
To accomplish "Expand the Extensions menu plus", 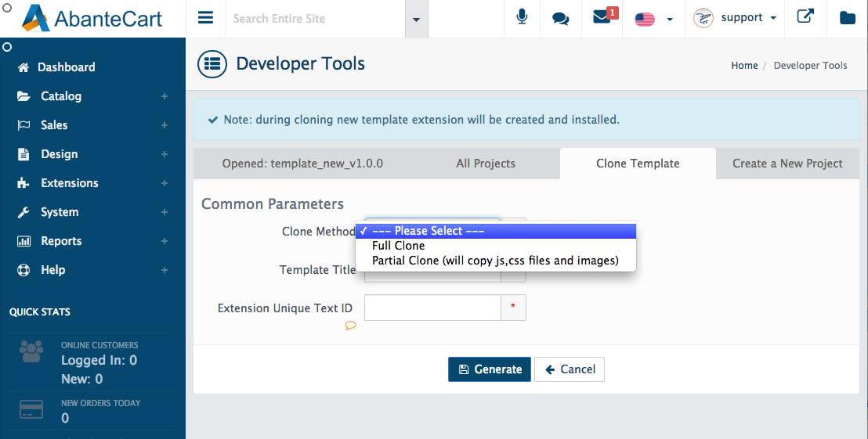I will point(165,183).
